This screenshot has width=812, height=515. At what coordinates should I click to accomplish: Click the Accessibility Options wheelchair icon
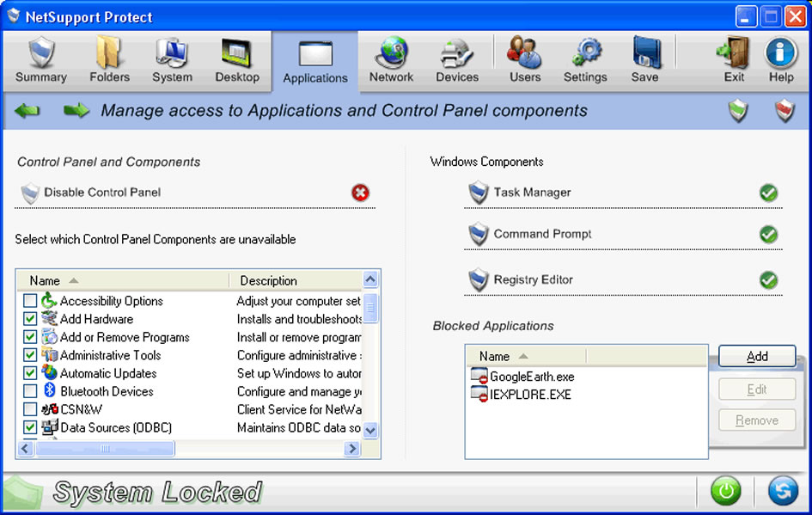tap(49, 301)
